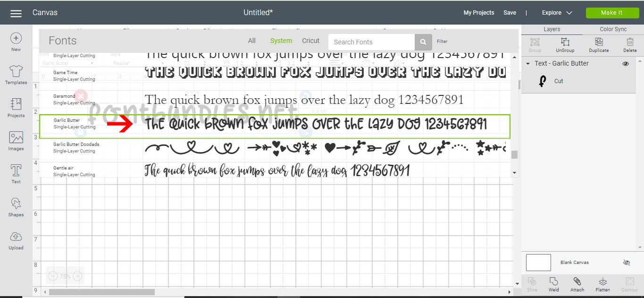
Task: Click the Flatten tool
Action: pos(602,284)
